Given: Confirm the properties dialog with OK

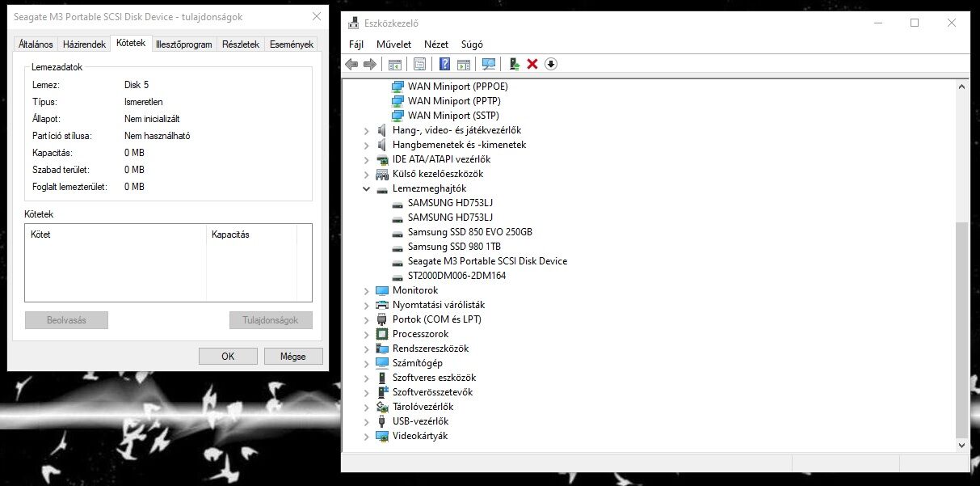Looking at the screenshot, I should tap(228, 356).
